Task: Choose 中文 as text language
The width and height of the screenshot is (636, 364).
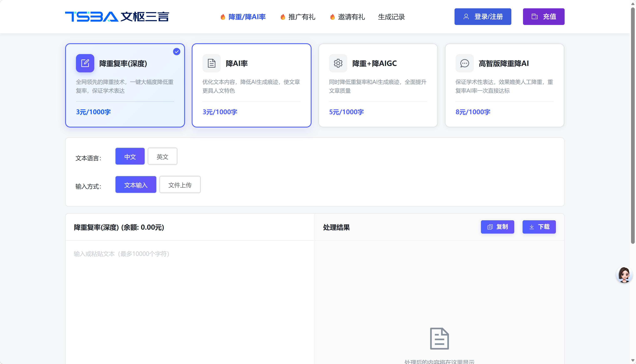Action: [130, 156]
